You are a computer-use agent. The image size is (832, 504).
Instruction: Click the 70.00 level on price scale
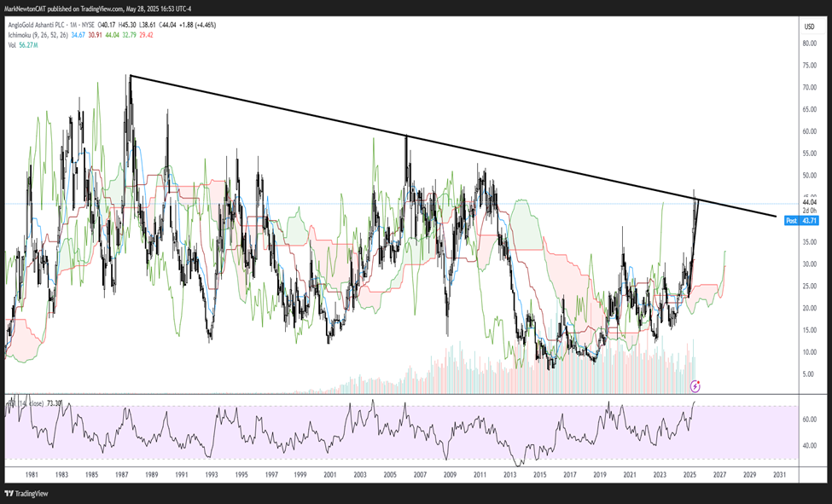coord(809,88)
